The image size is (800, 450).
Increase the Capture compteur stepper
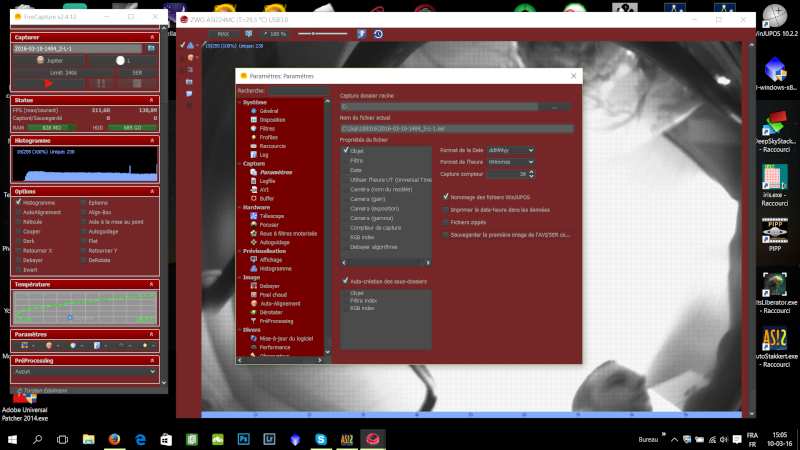(532, 171)
